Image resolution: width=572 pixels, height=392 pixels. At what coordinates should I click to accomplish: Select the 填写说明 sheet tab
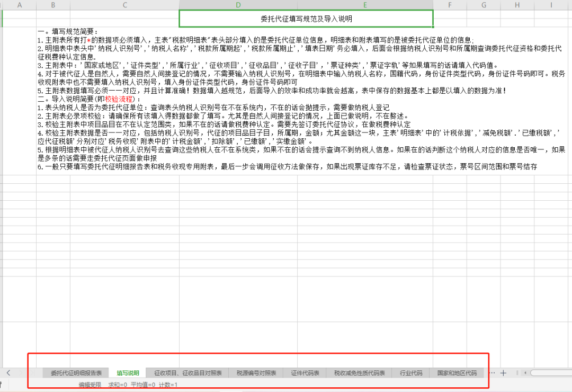(x=128, y=373)
